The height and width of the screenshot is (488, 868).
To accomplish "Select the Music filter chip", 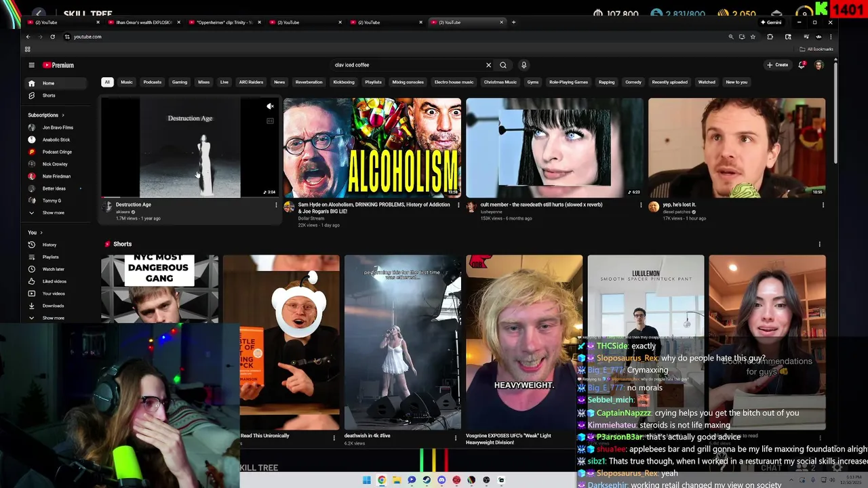I will (127, 82).
